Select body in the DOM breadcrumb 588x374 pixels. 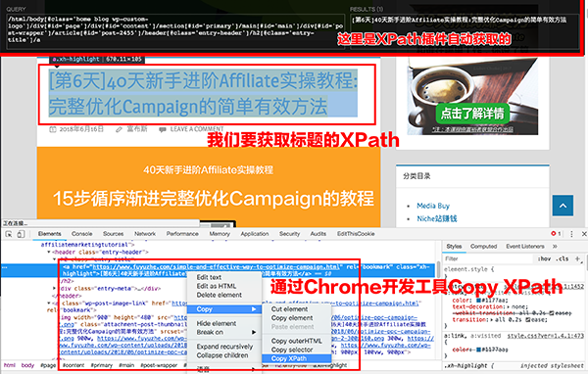27,365
